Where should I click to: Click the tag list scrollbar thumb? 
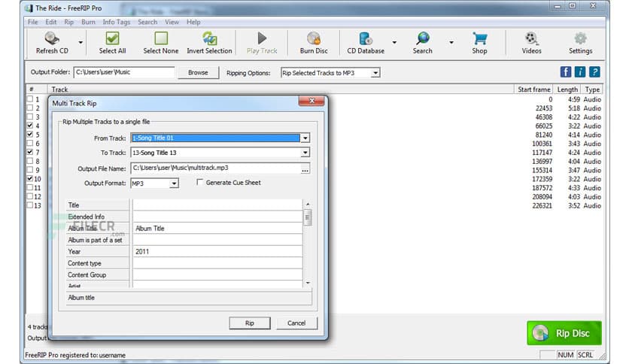tap(308, 217)
